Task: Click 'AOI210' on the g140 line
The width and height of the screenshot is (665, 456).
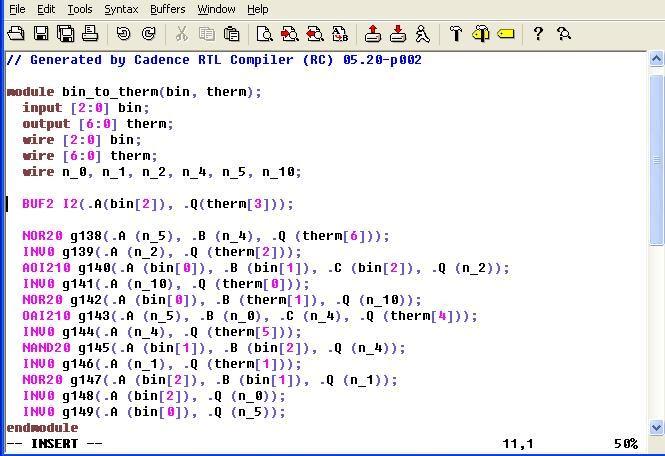Action: tap(46, 268)
